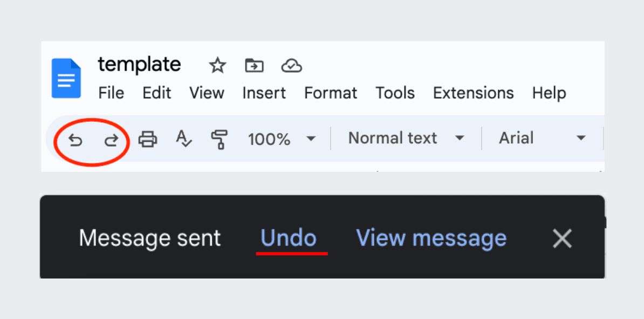
Task: Select the Paint format roller icon
Action: tap(219, 140)
